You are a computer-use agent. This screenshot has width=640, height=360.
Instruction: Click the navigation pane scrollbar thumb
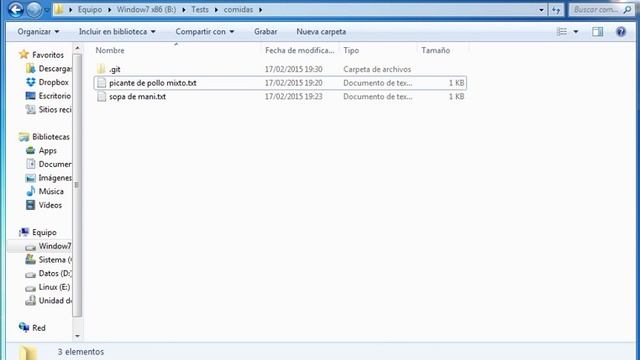click(77, 184)
